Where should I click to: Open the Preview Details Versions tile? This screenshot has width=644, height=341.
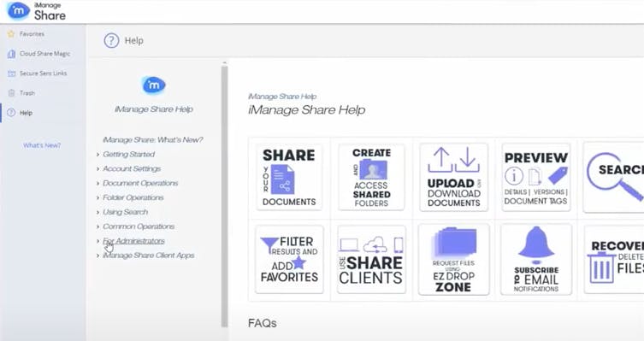[x=536, y=177]
